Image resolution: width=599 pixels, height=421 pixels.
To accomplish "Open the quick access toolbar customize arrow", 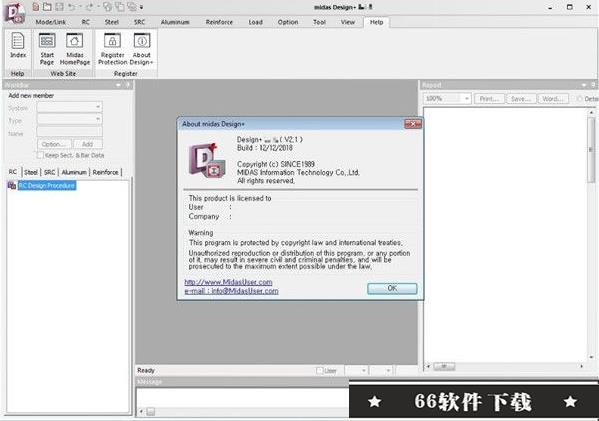I will (141, 7).
